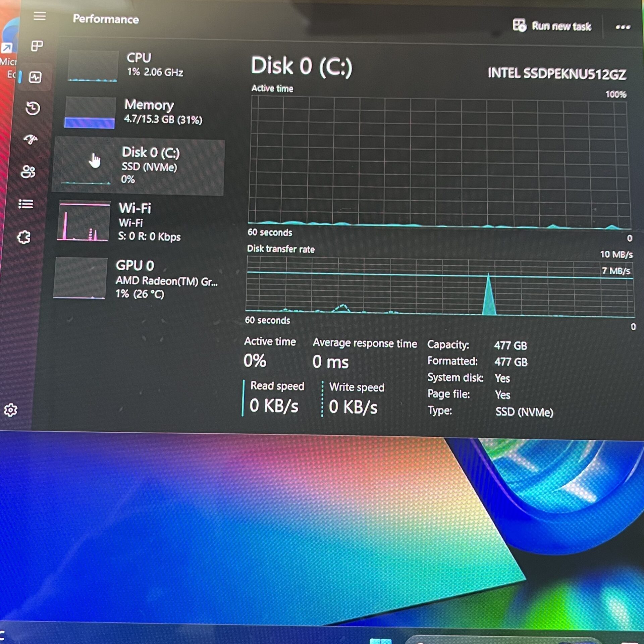This screenshot has height=644, width=644.
Task: Open the hamburger navigation menu
Action: (x=40, y=16)
